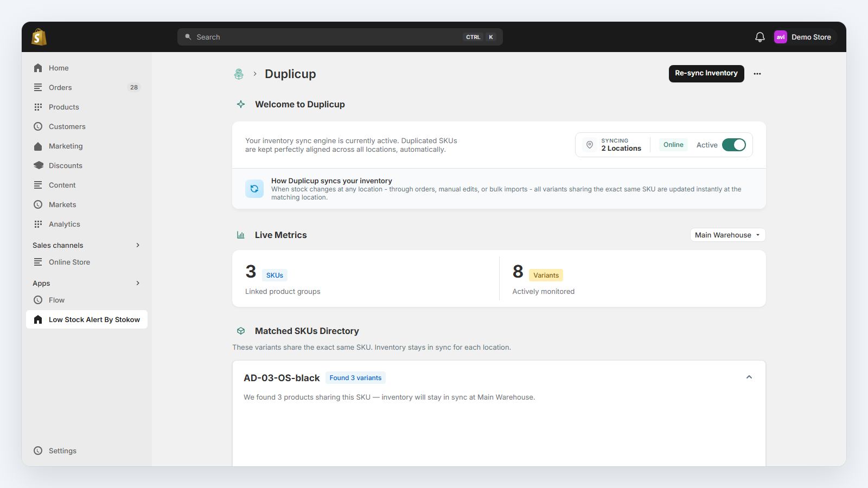Screen dimensions: 868x488
Task: Go to Orders page
Action: [x=87, y=87]
